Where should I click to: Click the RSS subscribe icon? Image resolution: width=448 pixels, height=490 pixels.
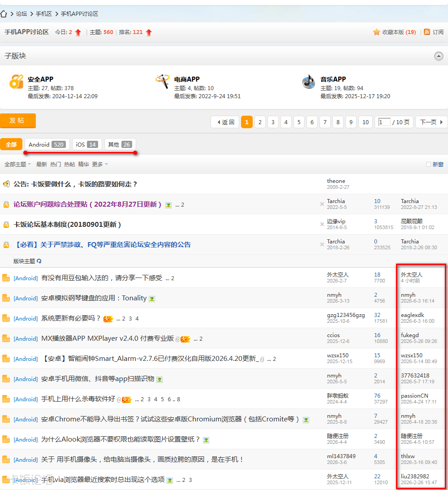coord(427,32)
